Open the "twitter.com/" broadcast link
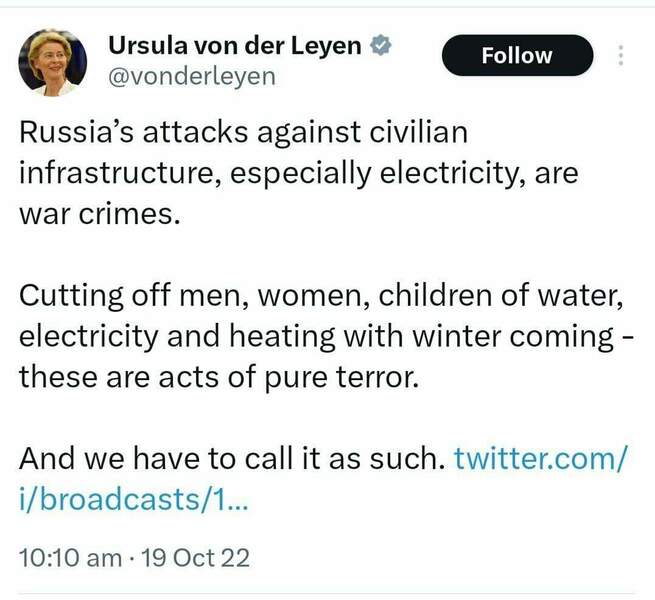The height and width of the screenshot is (600, 655). [x=540, y=459]
